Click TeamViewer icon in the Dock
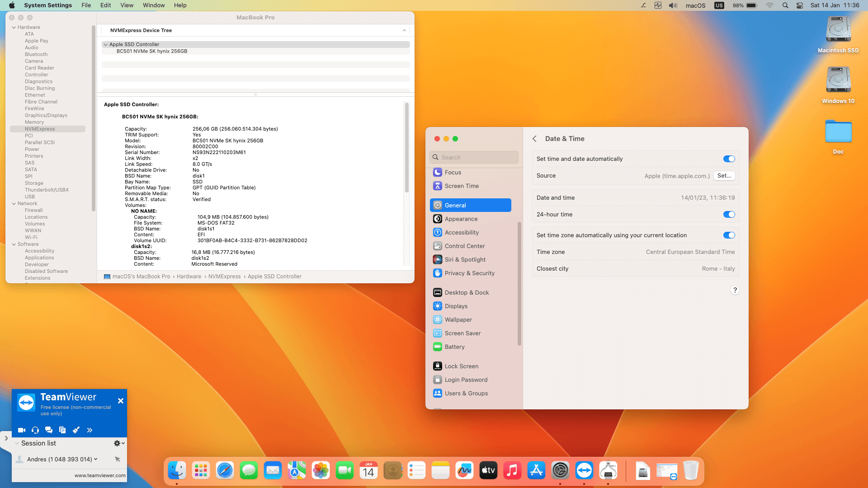Viewport: 868px width, 488px height. [584, 470]
